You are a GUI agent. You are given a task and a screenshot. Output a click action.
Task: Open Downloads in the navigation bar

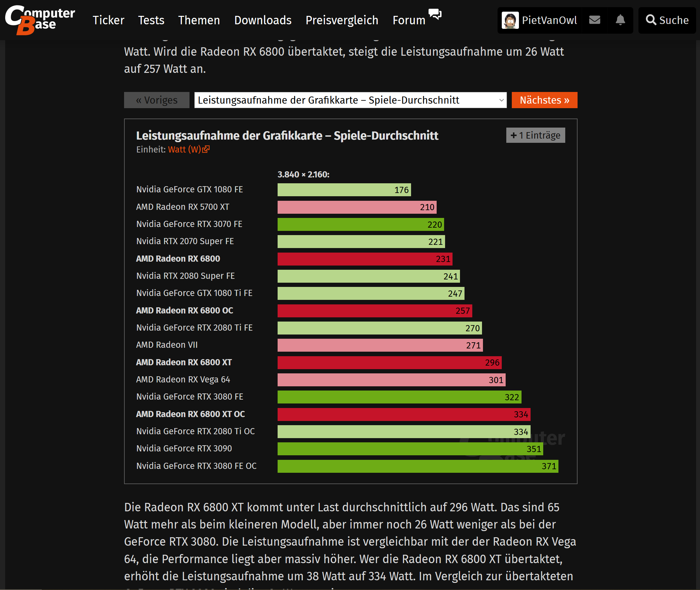click(x=263, y=20)
